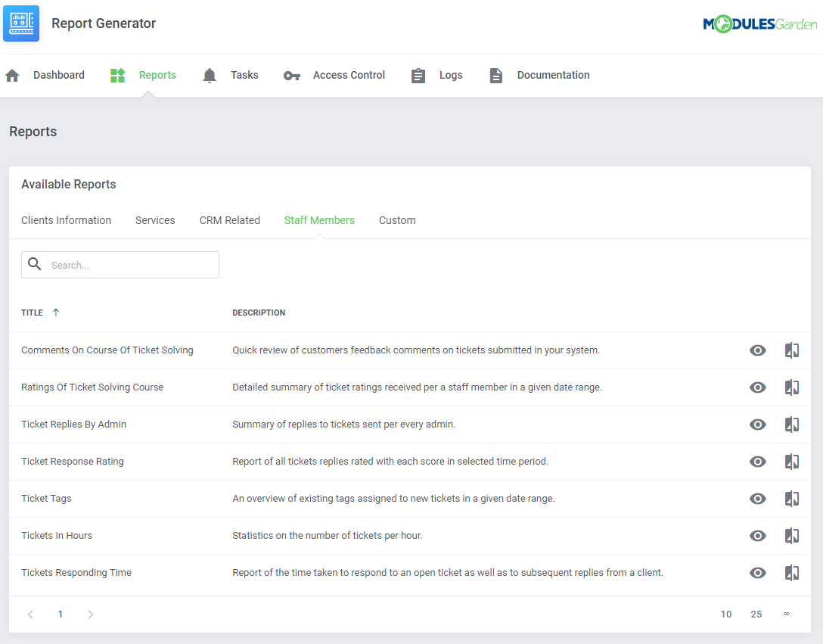Preview Ticket Replies By Admin report
The height and width of the screenshot is (644, 823).
tap(757, 425)
